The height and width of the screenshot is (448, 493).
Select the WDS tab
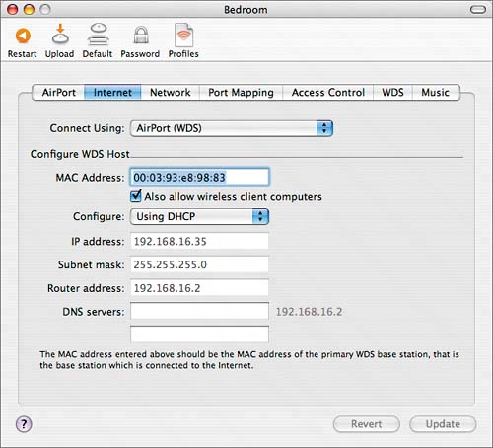(392, 93)
